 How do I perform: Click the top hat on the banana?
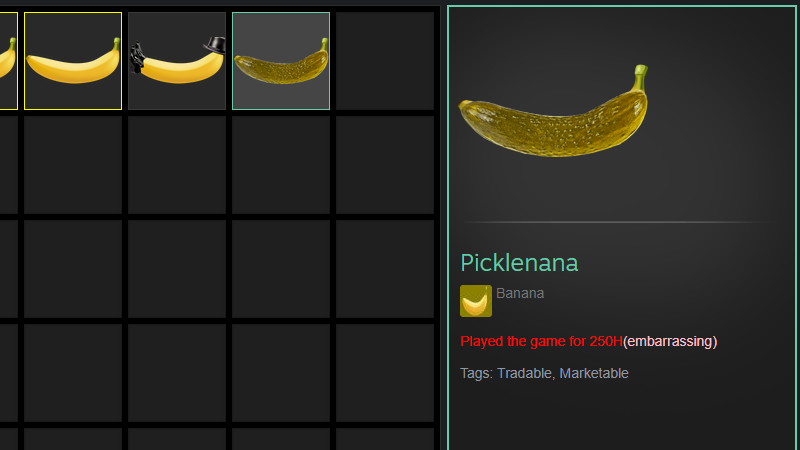point(215,45)
